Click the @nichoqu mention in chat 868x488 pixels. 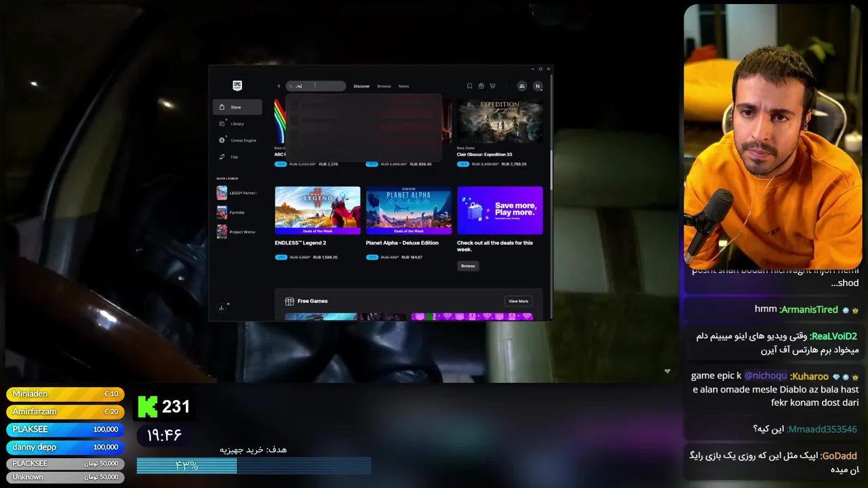click(766, 375)
